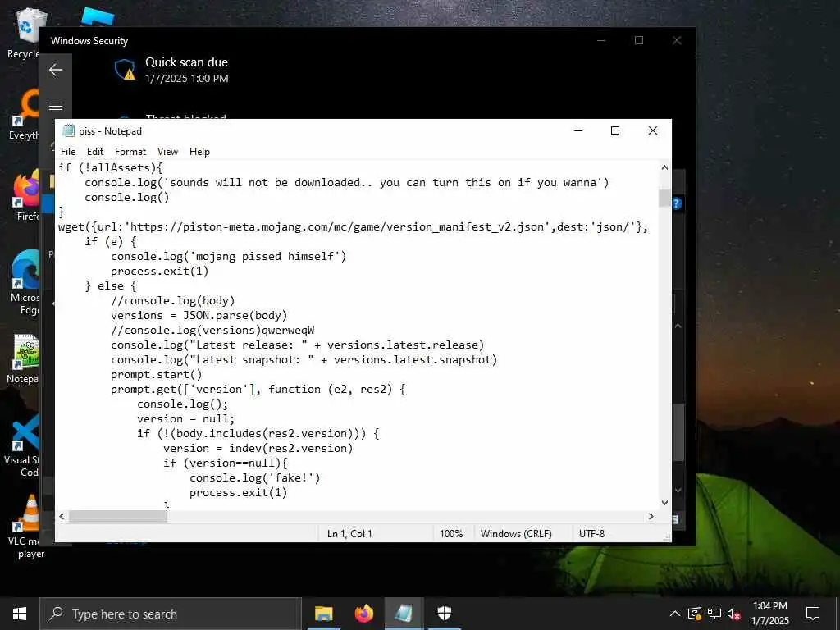Click the muted volume icon in the system tray

(x=733, y=614)
